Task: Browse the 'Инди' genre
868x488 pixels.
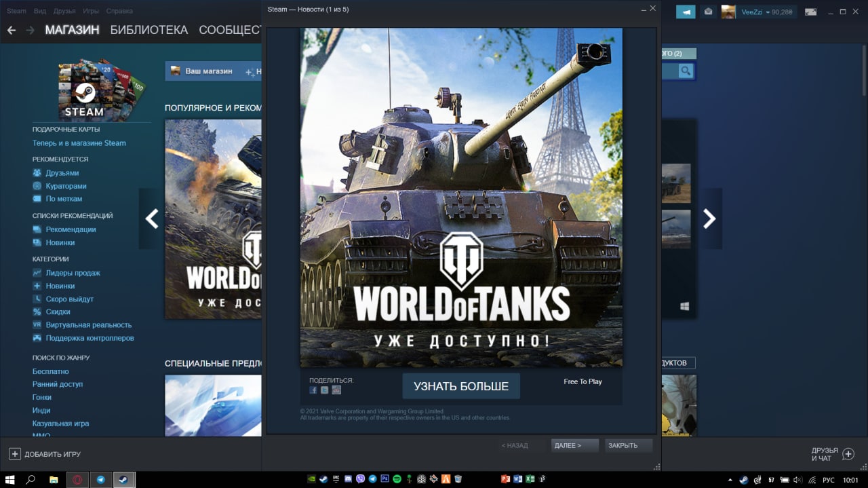Action: [41, 411]
